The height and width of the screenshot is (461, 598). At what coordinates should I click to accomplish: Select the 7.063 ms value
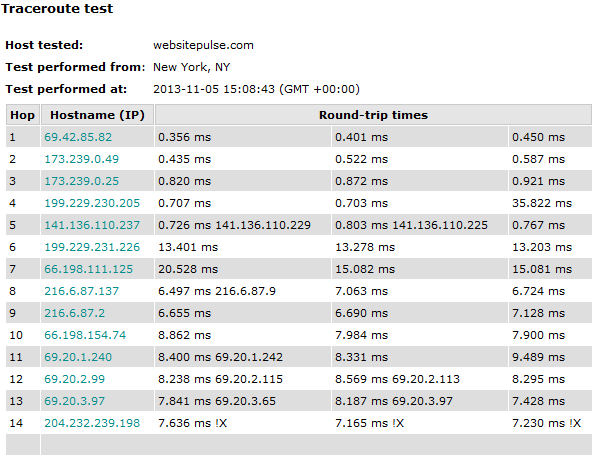point(361,291)
